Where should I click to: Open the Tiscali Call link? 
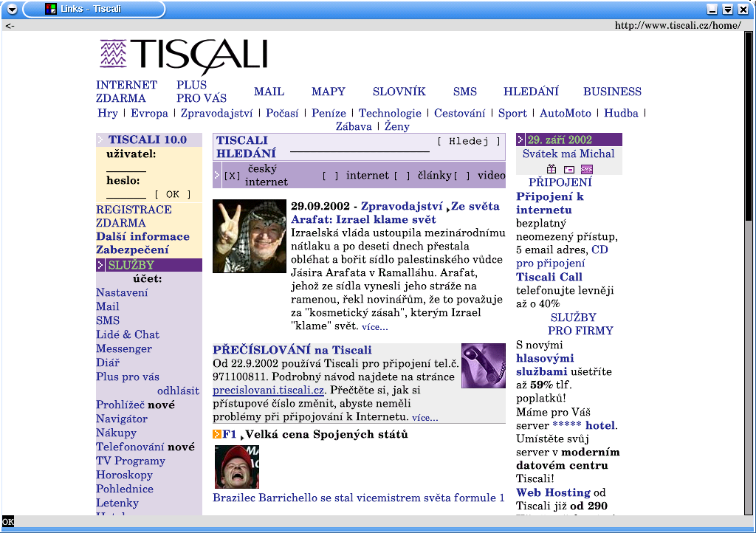click(549, 277)
